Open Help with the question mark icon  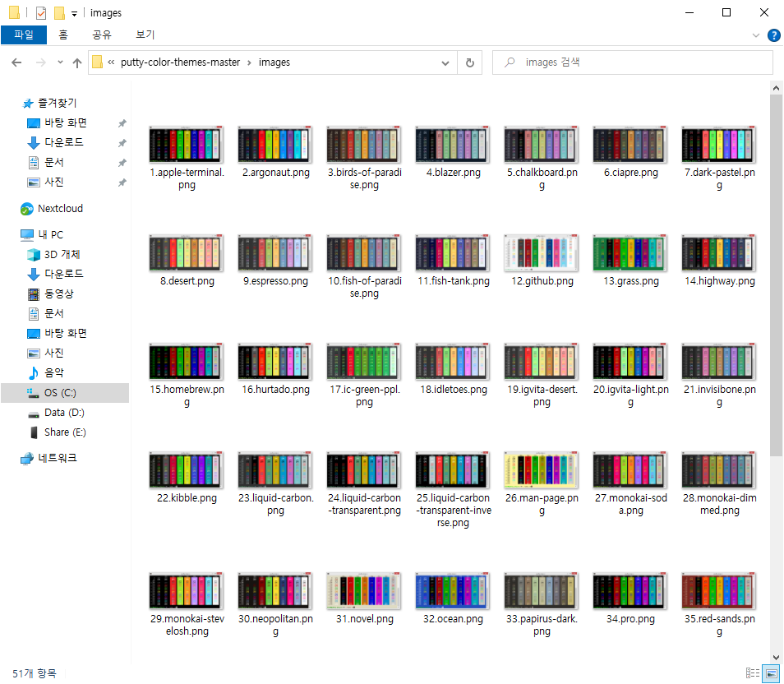[773, 35]
